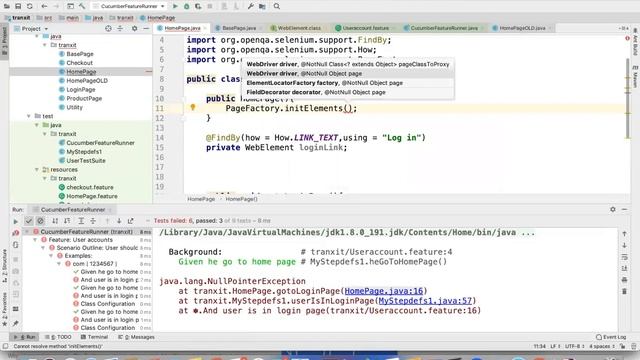The height and width of the screenshot is (360, 640).
Task: Open the Event Log
Action: coord(611,337)
